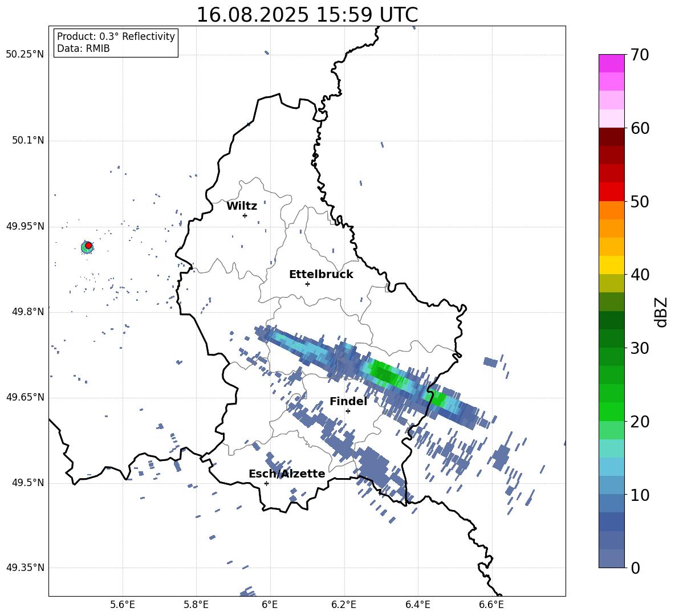Screen dimensions: 675x616
Task: Click the colorbar tick label 40
Action: [640, 275]
